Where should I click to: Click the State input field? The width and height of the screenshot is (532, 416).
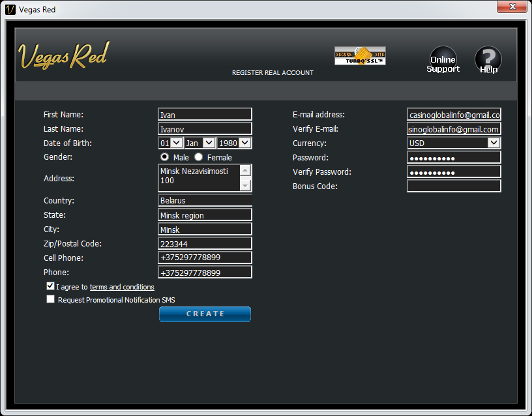[x=205, y=215]
